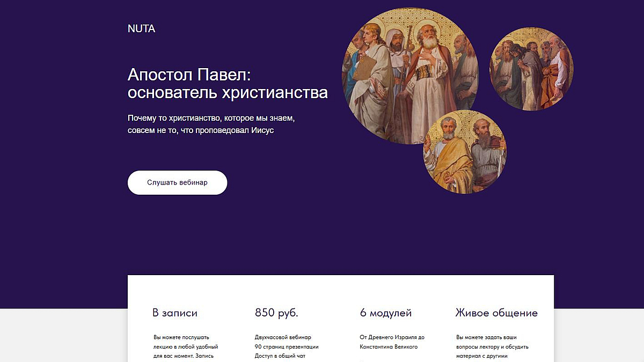Select the 'Апостол Павел: основатель христианства' heading
Screen dimensions: 644x362
point(228,83)
